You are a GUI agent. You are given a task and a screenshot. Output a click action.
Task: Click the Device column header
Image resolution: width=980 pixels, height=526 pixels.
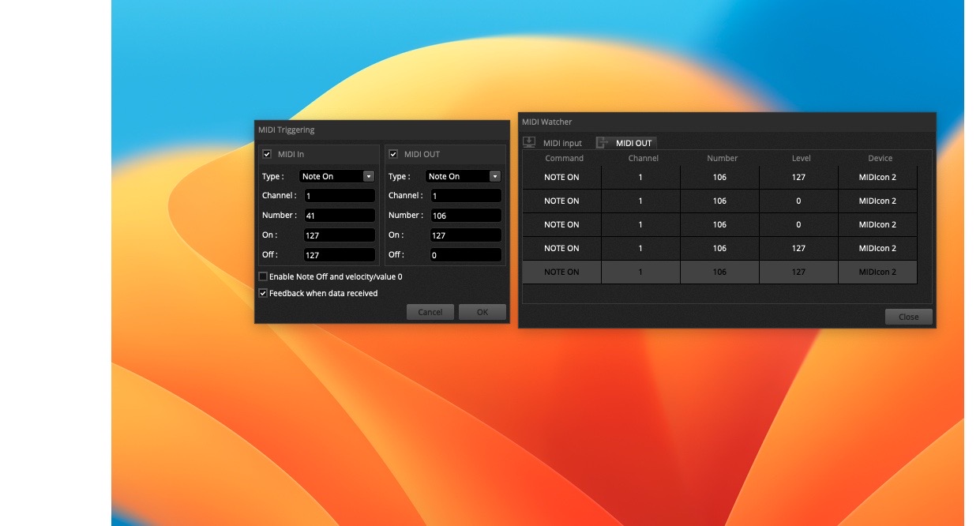coord(880,158)
